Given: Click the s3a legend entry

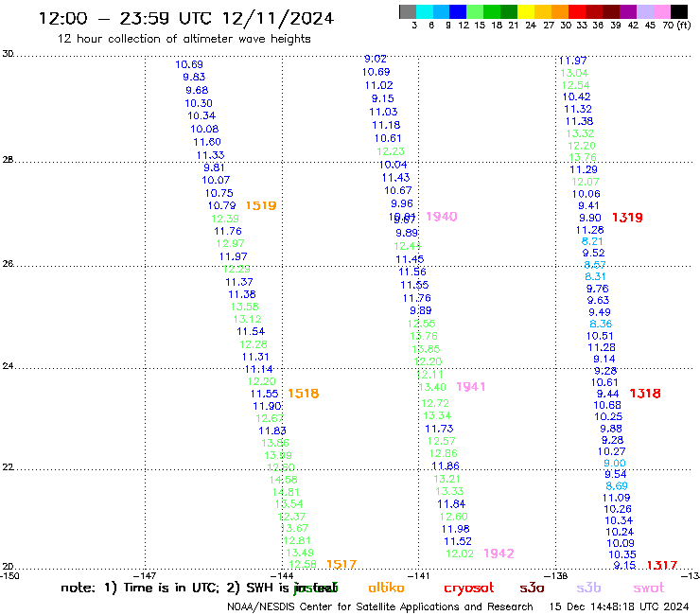Looking at the screenshot, I should point(532,588).
